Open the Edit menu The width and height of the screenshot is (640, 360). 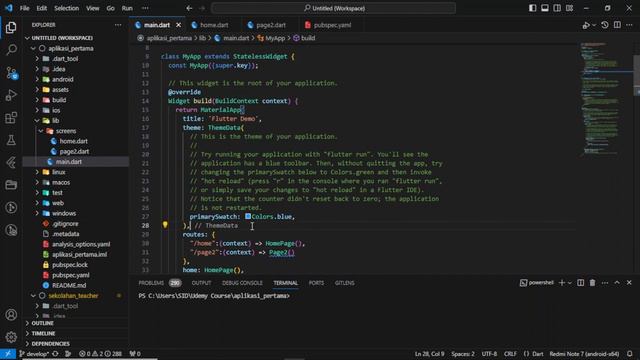(42, 8)
